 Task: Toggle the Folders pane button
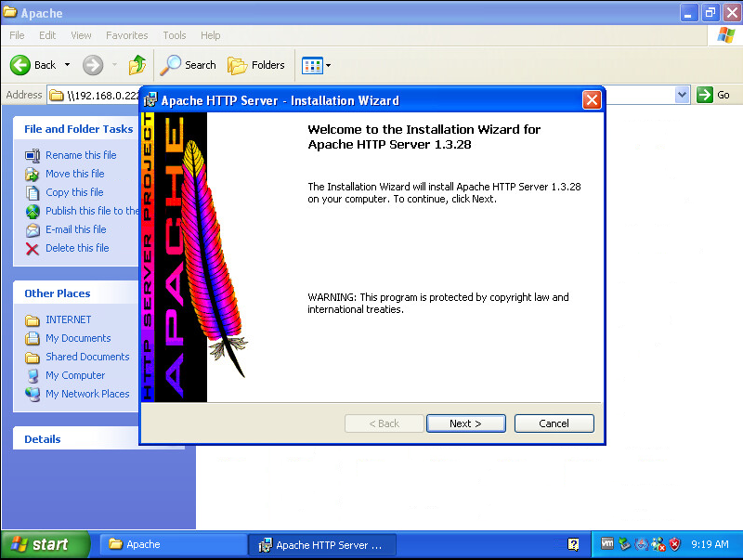pos(257,65)
